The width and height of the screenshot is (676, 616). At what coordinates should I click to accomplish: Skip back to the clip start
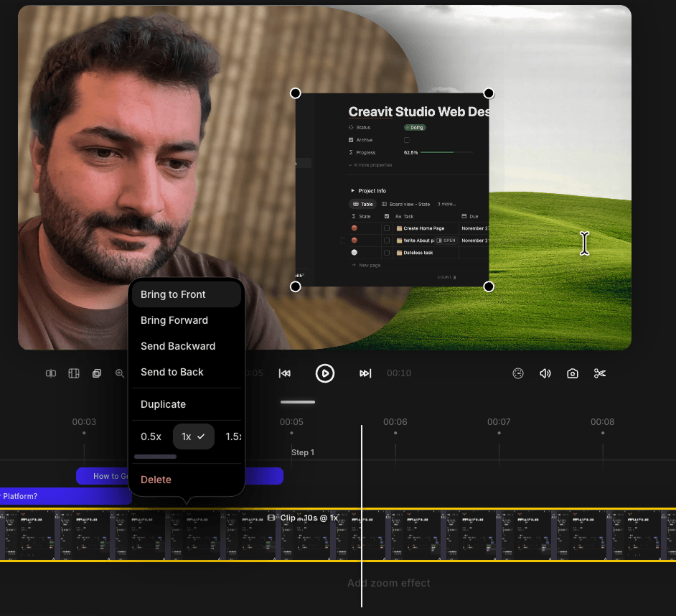pyautogui.click(x=285, y=373)
